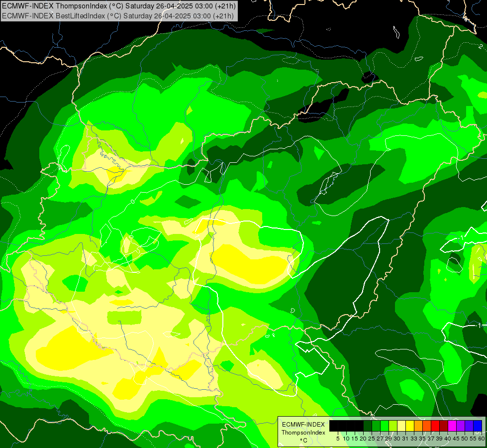Click the legend tick value 40
The height and width of the screenshot is (448, 487).
tap(448, 439)
